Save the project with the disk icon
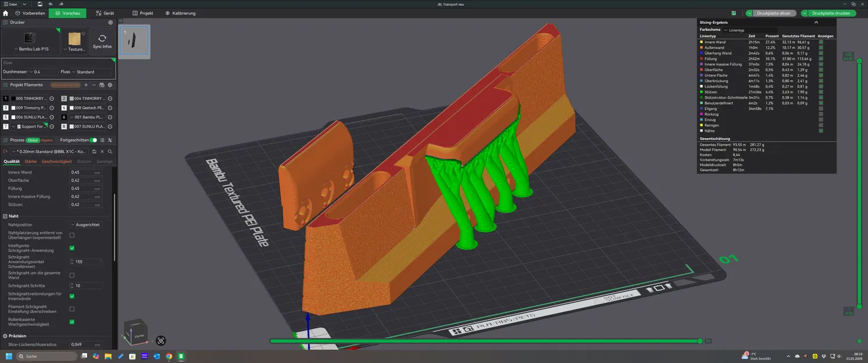 point(40,4)
